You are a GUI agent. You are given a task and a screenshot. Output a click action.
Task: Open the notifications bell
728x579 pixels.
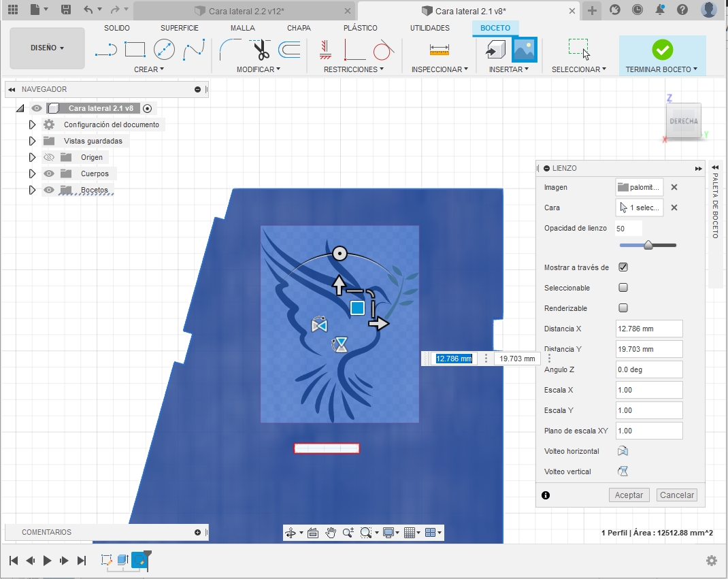click(660, 10)
